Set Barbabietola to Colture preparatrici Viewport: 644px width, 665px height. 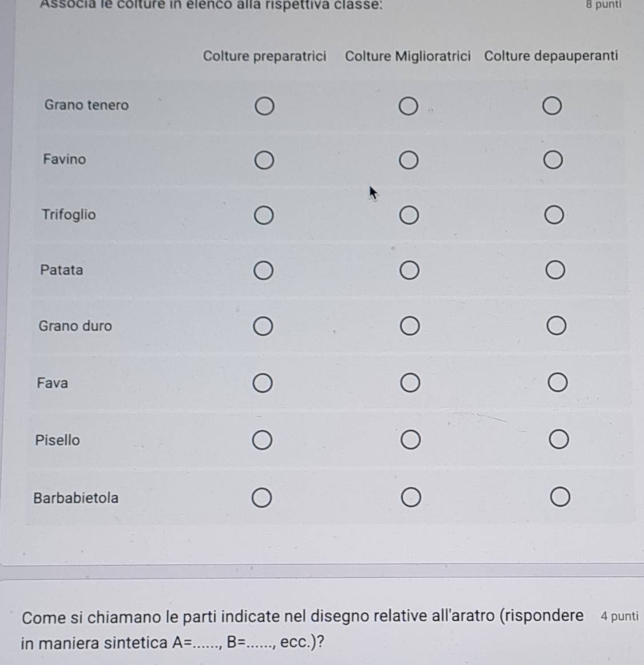pos(261,498)
